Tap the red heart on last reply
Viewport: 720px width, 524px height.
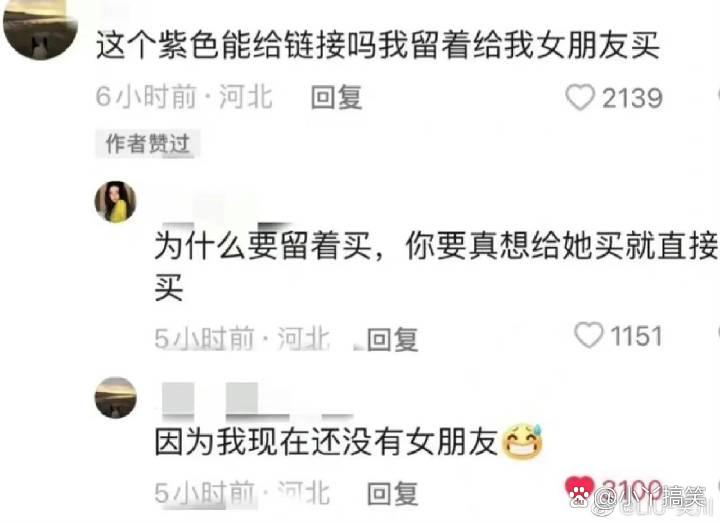(x=580, y=491)
